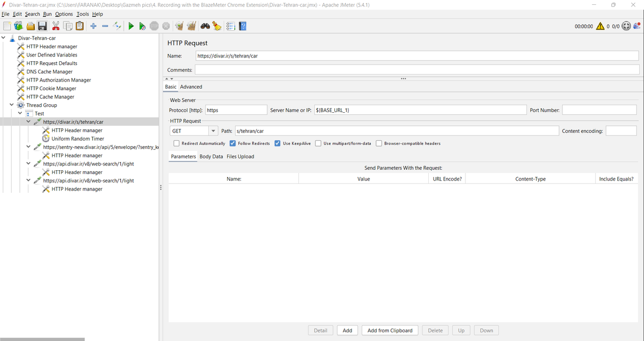Paste element using the clipboard icon

(x=79, y=26)
